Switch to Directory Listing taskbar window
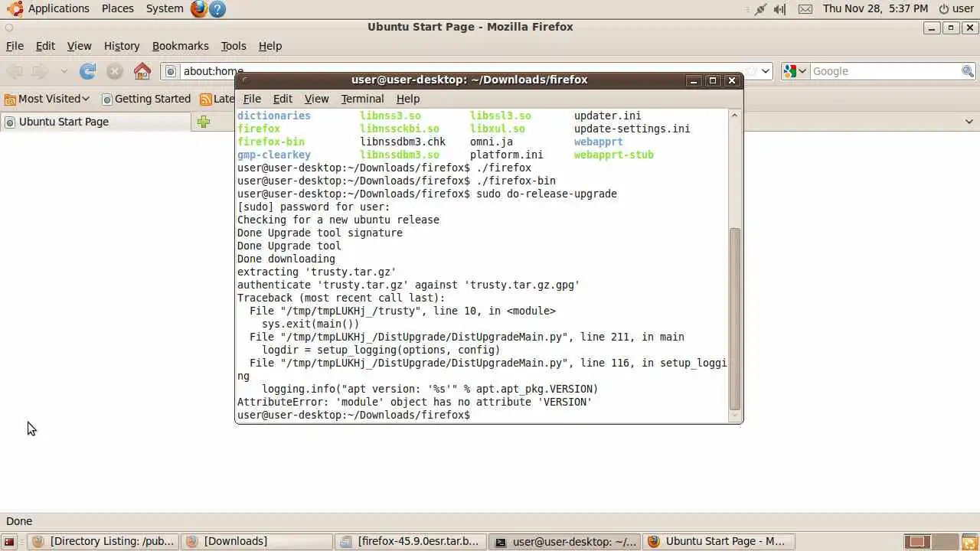 [103, 542]
